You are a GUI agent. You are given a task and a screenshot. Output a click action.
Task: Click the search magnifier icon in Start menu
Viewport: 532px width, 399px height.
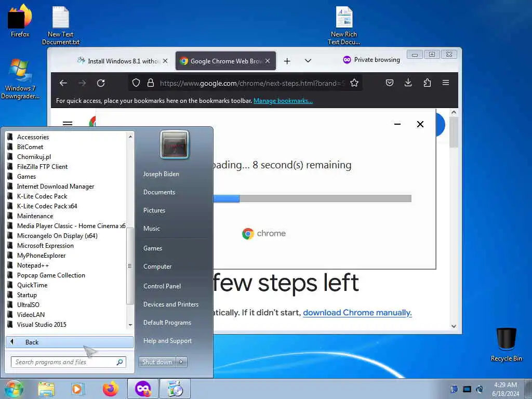tap(119, 362)
